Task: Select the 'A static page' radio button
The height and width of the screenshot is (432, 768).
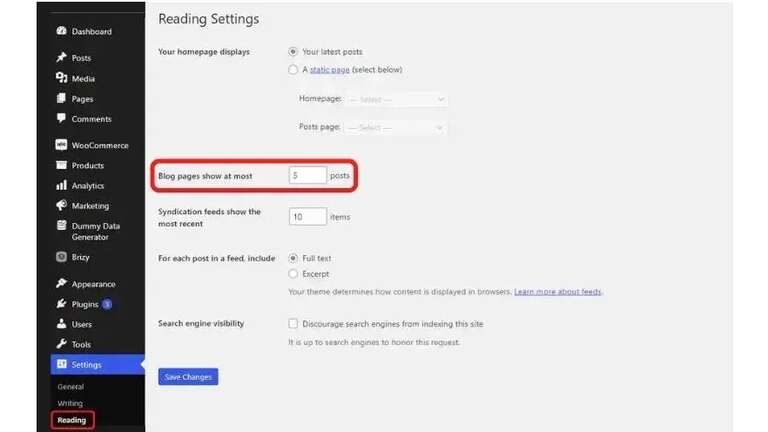Action: [293, 70]
